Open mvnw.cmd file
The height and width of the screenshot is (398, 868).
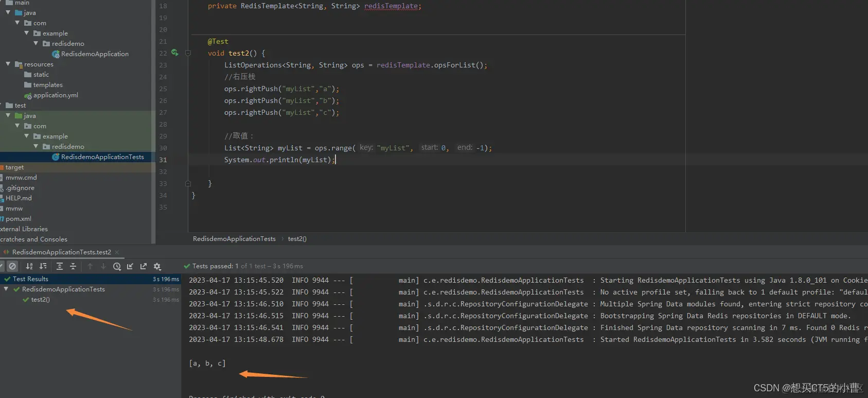[21, 178]
